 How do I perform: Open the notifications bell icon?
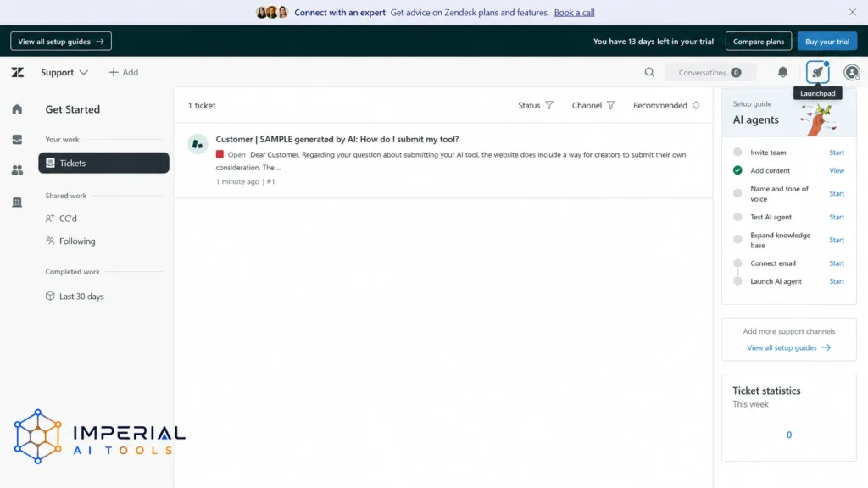coord(782,72)
